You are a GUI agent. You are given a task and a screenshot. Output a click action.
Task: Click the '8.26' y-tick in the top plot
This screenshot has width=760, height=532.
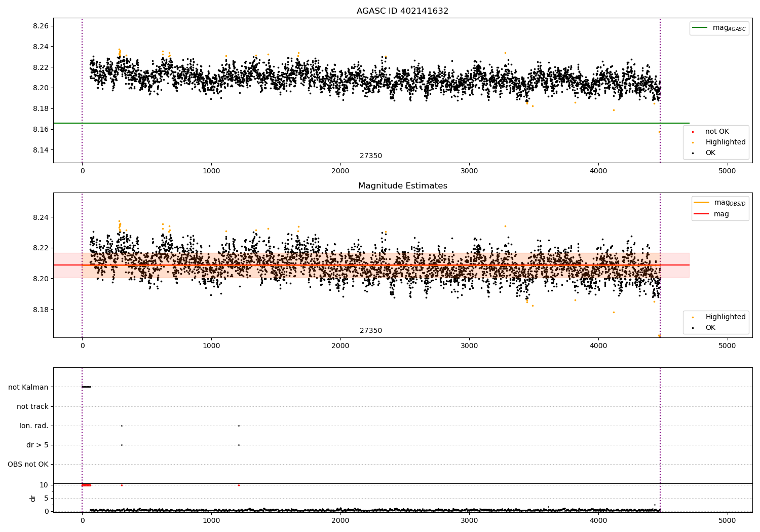pos(40,26)
